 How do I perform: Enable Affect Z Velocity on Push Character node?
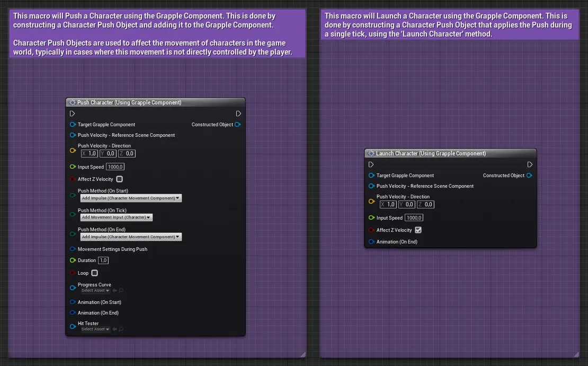point(119,179)
